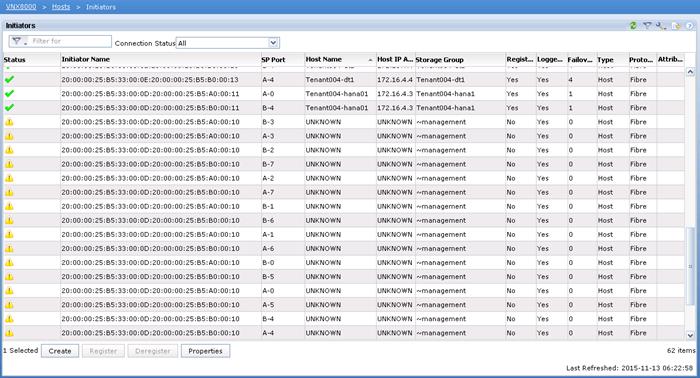Click SP Port cell A-0 of UNKNOWN row
This screenshot has width=700, height=378.
coord(268,291)
